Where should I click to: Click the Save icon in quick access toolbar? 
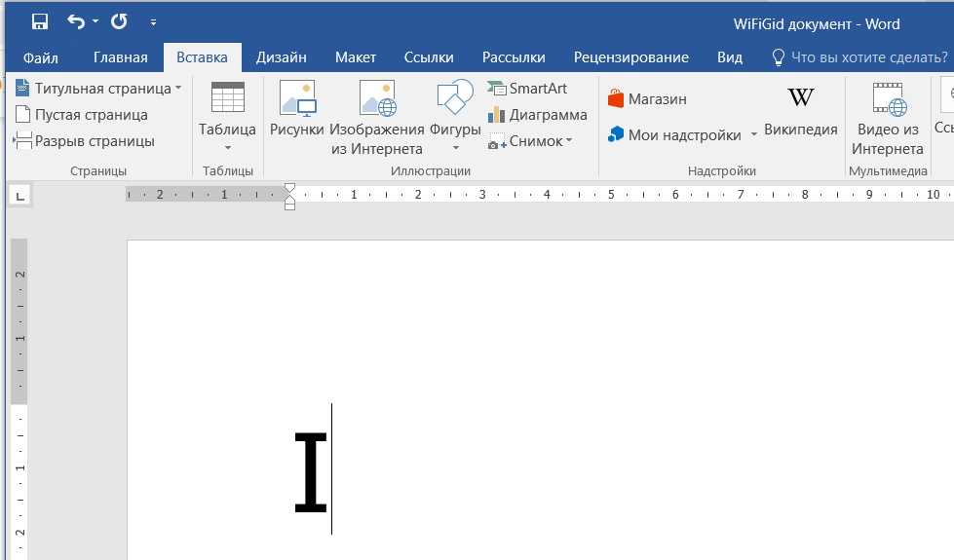tap(40, 21)
